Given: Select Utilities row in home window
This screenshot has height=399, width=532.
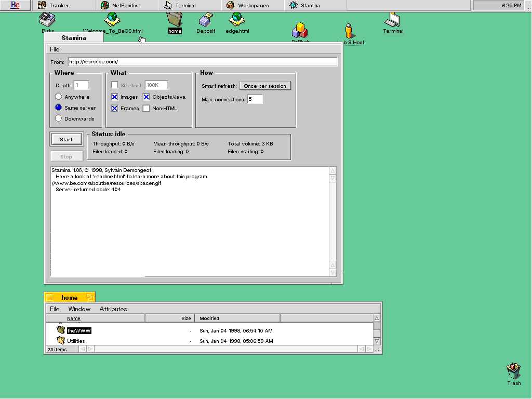Looking at the screenshot, I should (x=210, y=341).
